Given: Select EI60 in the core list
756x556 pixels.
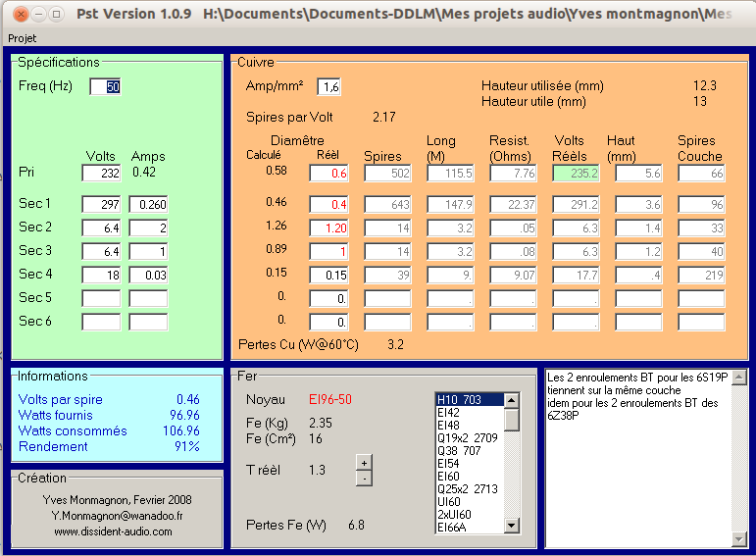Looking at the screenshot, I should (470, 477).
